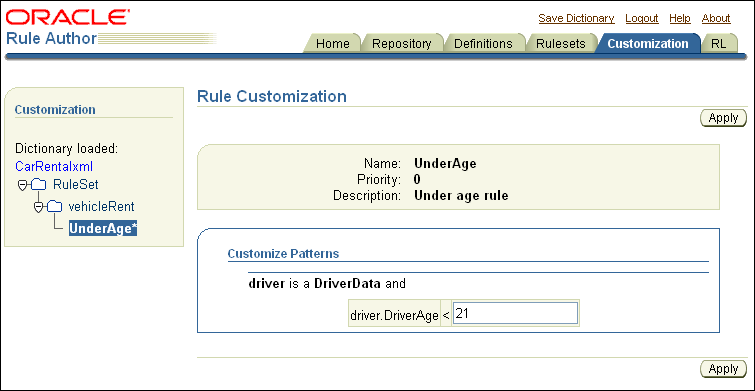Select the UnderAge* rule in tree
Viewport: 755px width, 391px height.
103,229
